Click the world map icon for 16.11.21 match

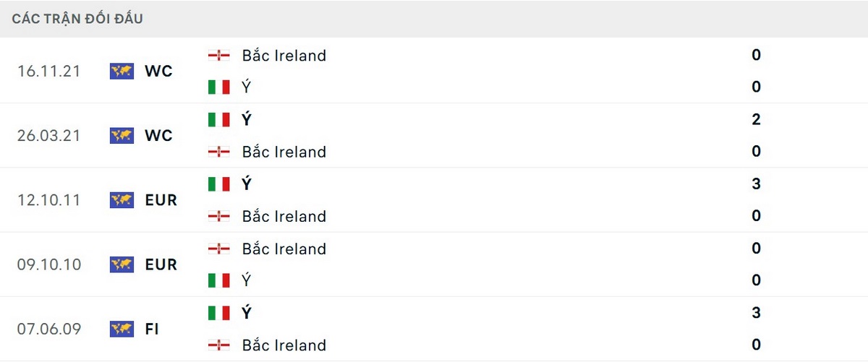tap(122, 71)
